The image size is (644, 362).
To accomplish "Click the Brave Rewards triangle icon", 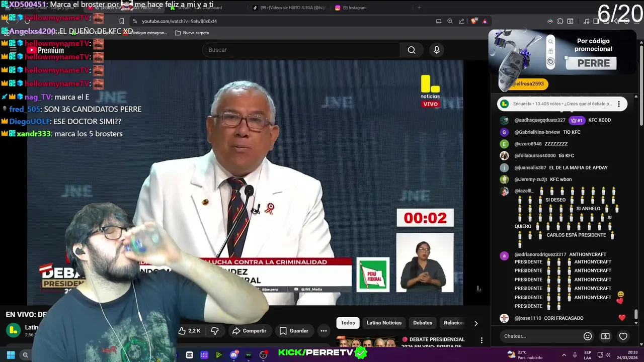I will [485, 21].
